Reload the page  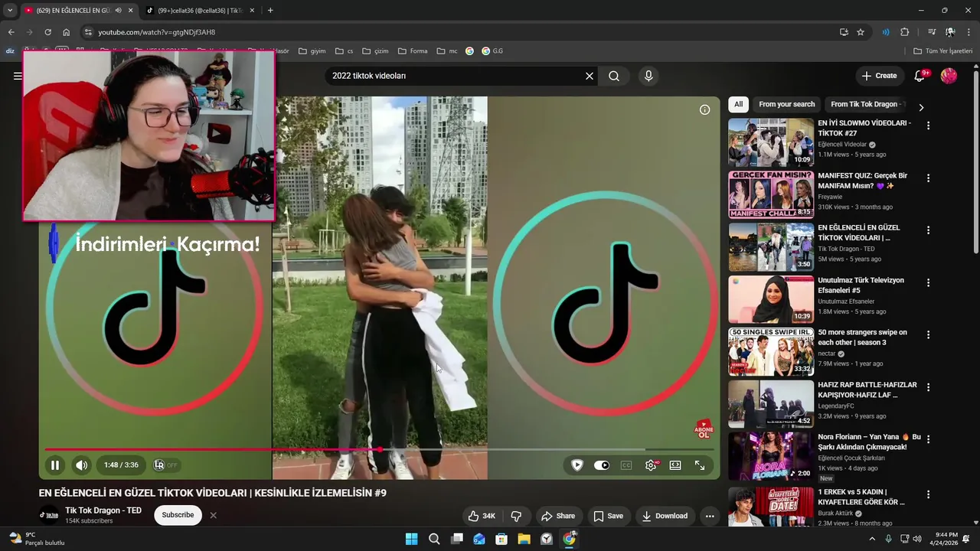tap(47, 32)
